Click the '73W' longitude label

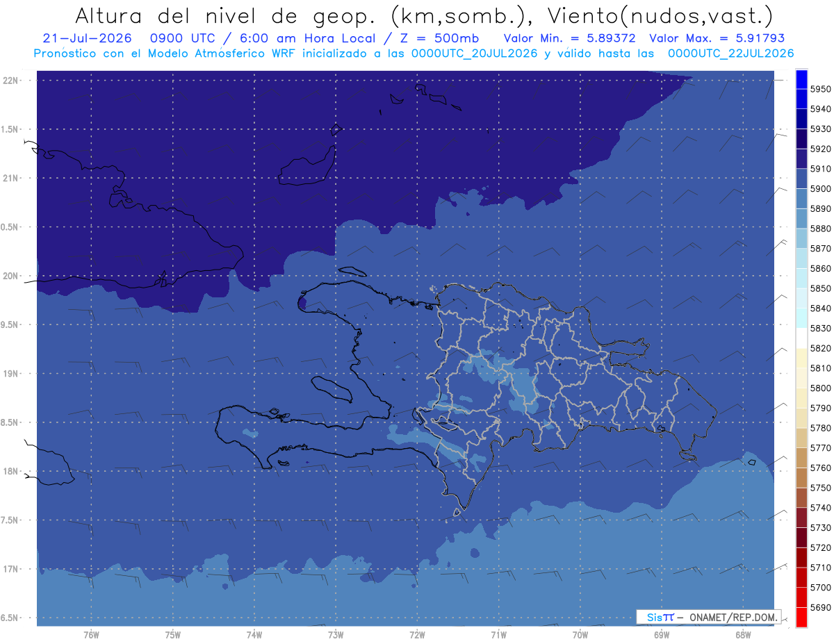[x=336, y=635]
